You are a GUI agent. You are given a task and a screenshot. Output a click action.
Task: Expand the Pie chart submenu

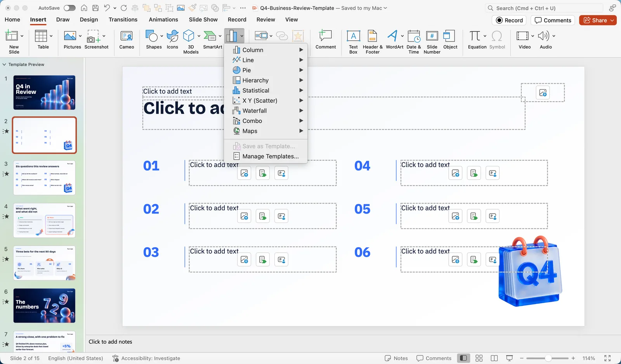click(x=266, y=70)
